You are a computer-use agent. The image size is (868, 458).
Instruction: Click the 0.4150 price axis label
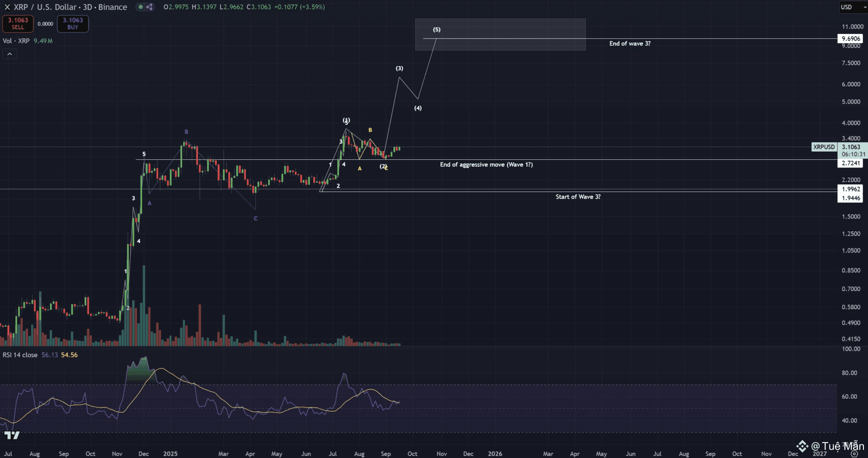coord(851,339)
